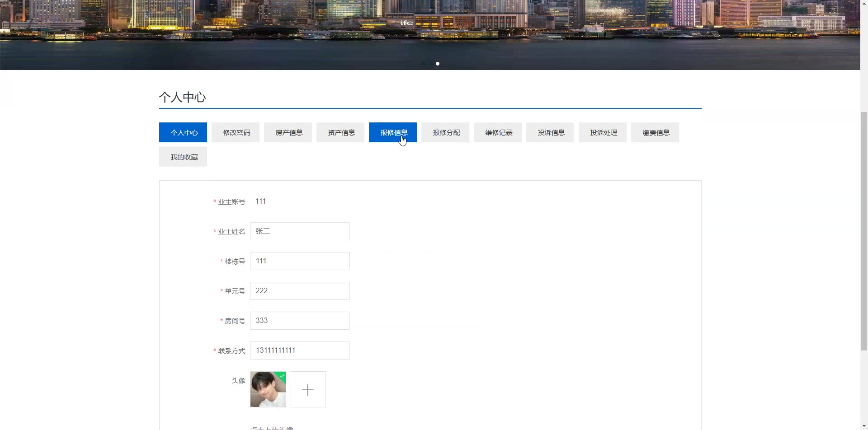Click the 业主姓名 input field
This screenshot has width=868, height=430.
pyautogui.click(x=300, y=231)
